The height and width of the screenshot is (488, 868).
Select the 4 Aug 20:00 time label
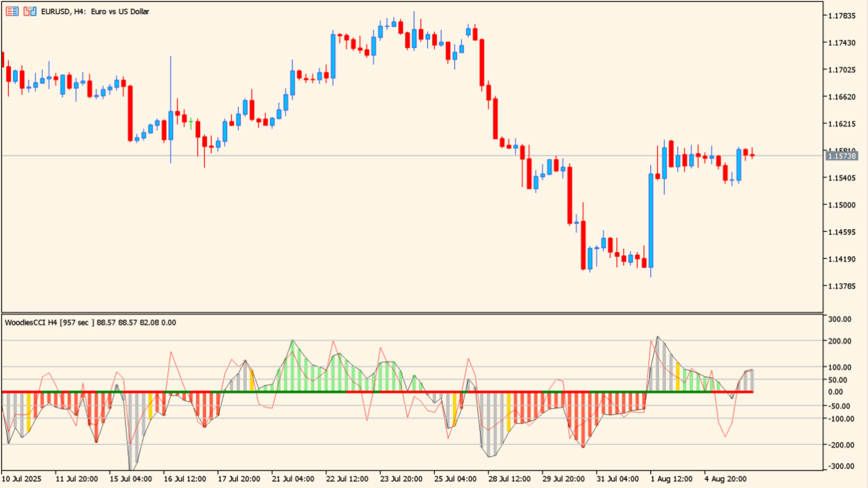click(726, 479)
